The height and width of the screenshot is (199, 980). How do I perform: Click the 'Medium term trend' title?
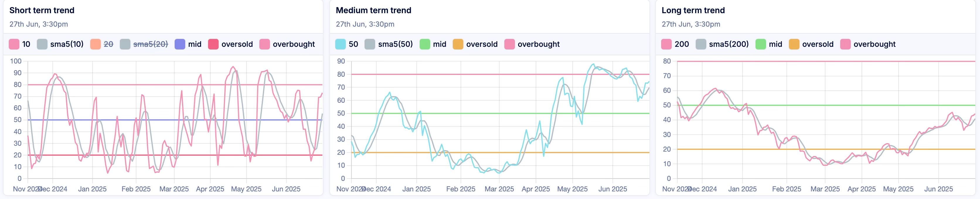click(374, 10)
